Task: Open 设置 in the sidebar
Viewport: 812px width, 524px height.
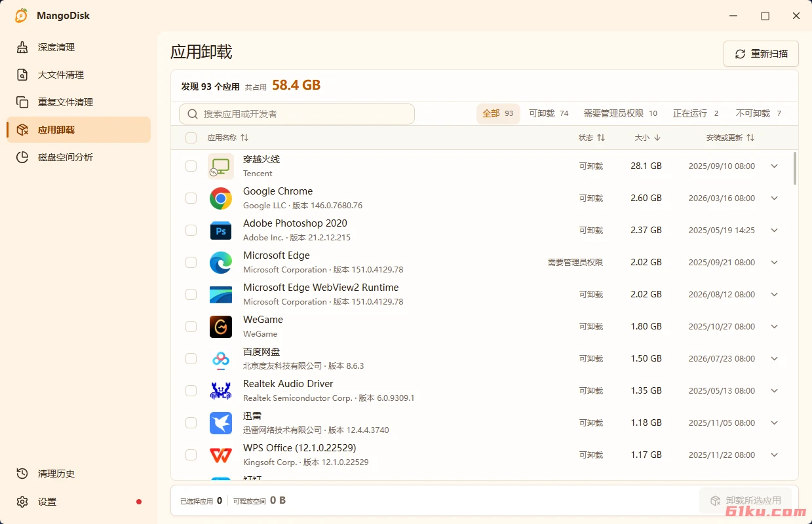Action: (79, 502)
